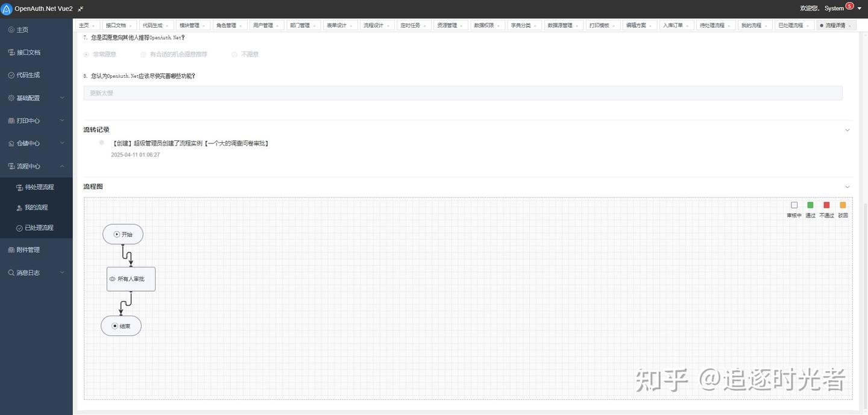Image resolution: width=868 pixels, height=415 pixels.
Task: Open 消息日志 via its sidebar icon
Action: [10, 272]
